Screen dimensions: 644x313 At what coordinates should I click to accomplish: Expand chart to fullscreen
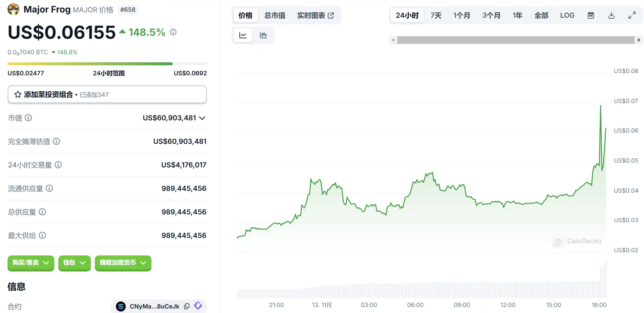click(632, 15)
